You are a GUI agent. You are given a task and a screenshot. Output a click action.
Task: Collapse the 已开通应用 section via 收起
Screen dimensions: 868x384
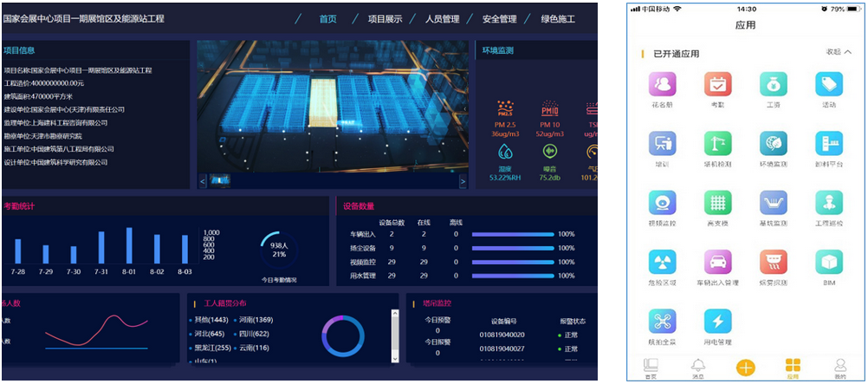(x=839, y=52)
